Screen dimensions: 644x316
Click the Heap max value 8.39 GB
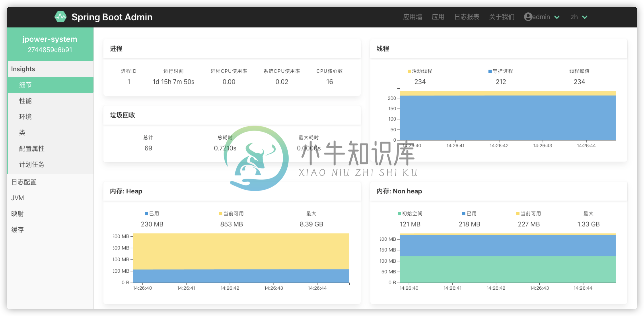point(311,224)
